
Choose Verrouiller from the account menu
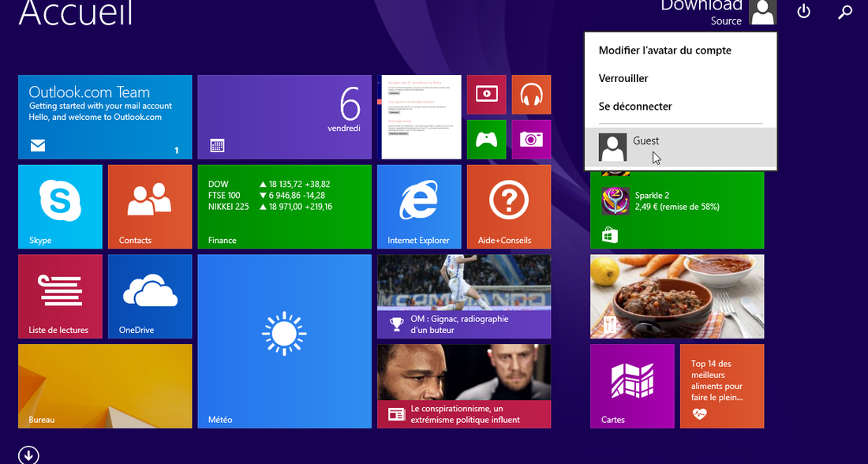pyautogui.click(x=623, y=79)
